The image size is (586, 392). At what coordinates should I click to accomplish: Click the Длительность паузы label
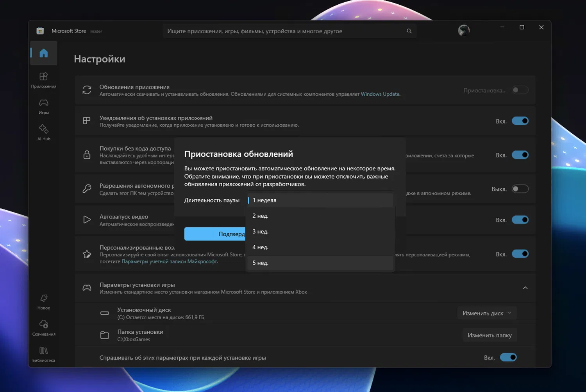pos(212,200)
